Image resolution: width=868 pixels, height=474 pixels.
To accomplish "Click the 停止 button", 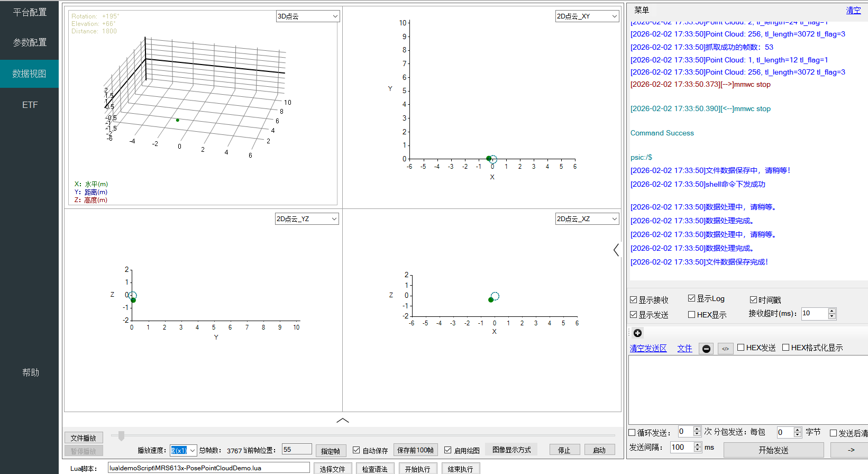I will (x=564, y=450).
